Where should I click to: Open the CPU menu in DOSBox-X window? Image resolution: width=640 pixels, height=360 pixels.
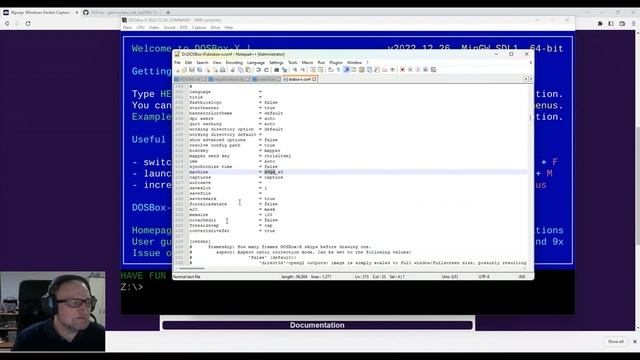(x=140, y=27)
